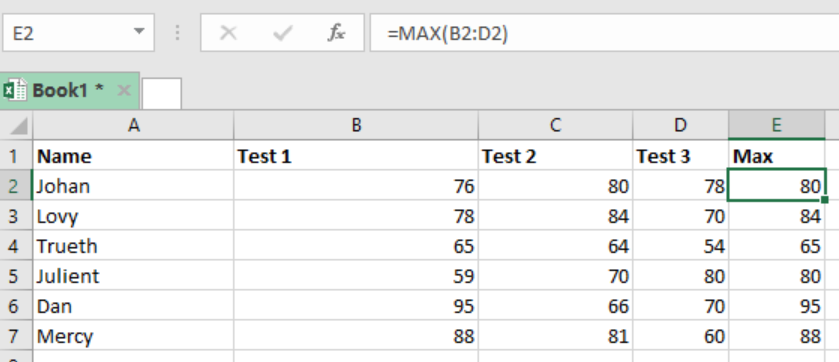
Task: Click the formula bar options dots
Action: pos(177,33)
